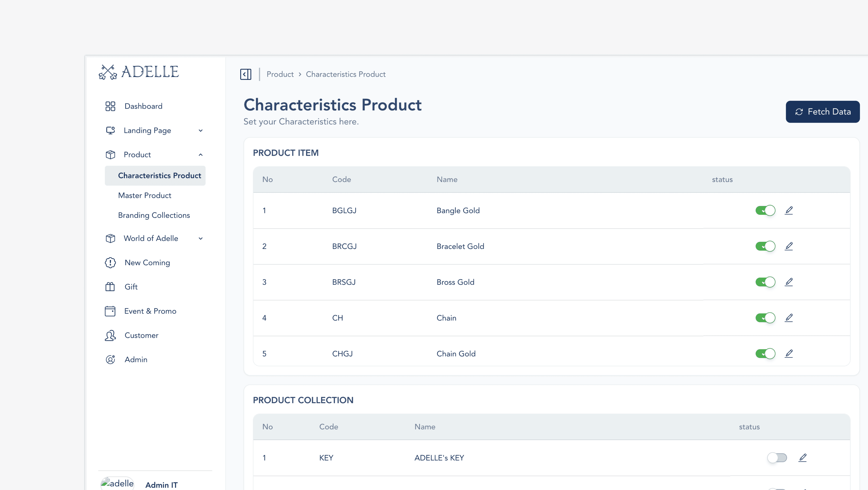Open the edit pencil for ADELLE's KEY
The image size is (868, 490).
803,458
